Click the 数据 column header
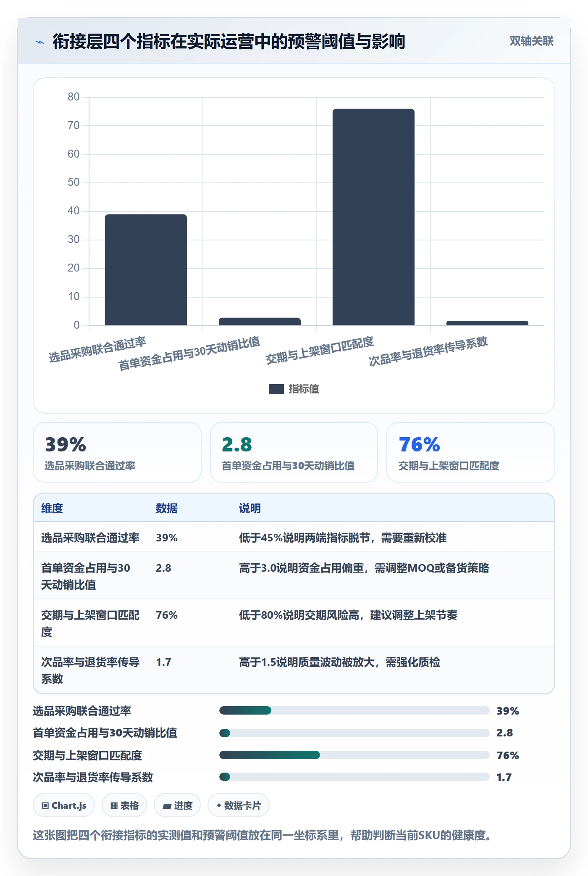This screenshot has height=876, width=588. tap(167, 508)
